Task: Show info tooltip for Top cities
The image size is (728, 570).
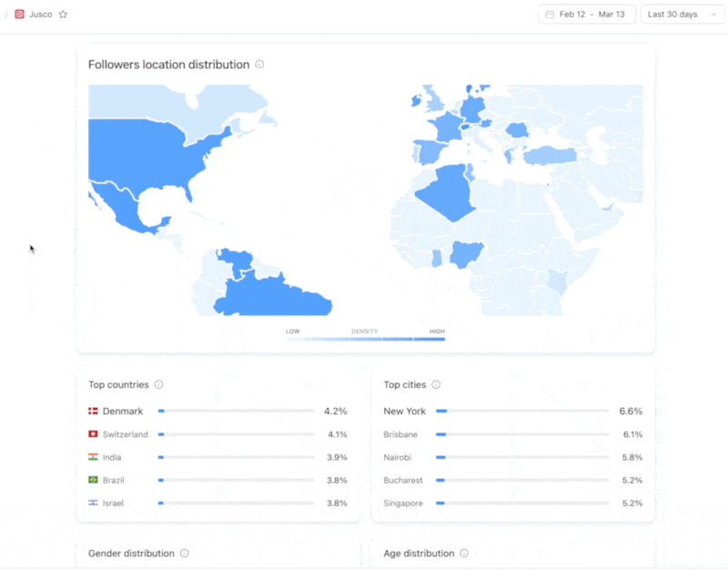Action: click(x=436, y=385)
